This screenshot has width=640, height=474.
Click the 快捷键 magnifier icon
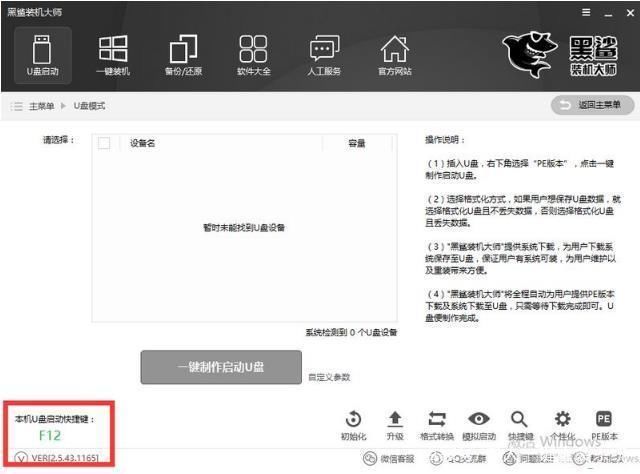pyautogui.click(x=520, y=426)
